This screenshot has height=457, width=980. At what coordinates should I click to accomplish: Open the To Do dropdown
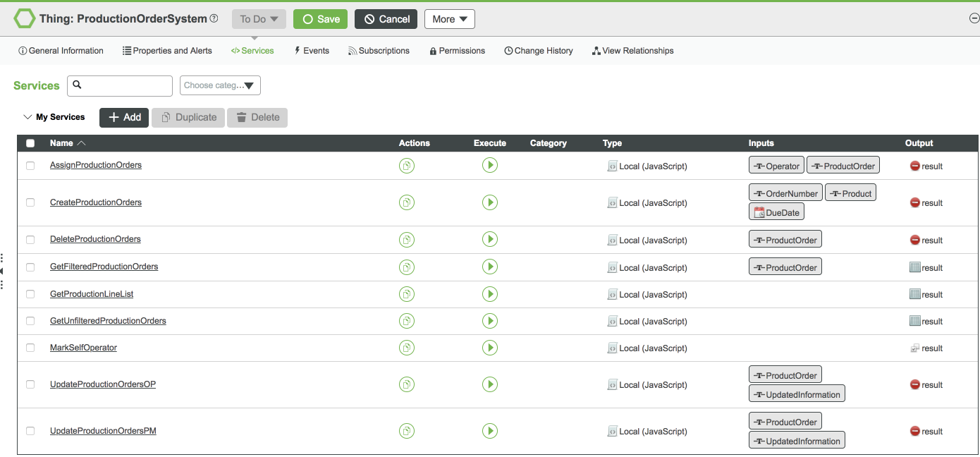click(258, 19)
